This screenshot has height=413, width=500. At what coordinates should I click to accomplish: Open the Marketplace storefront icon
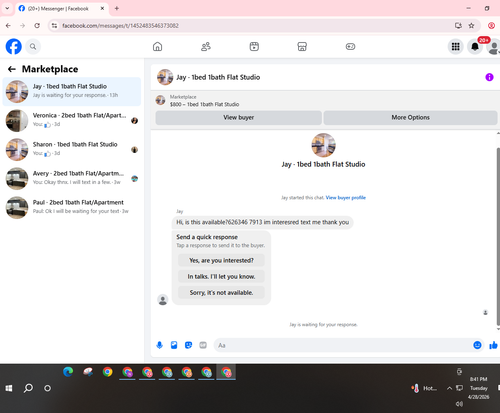(x=302, y=46)
